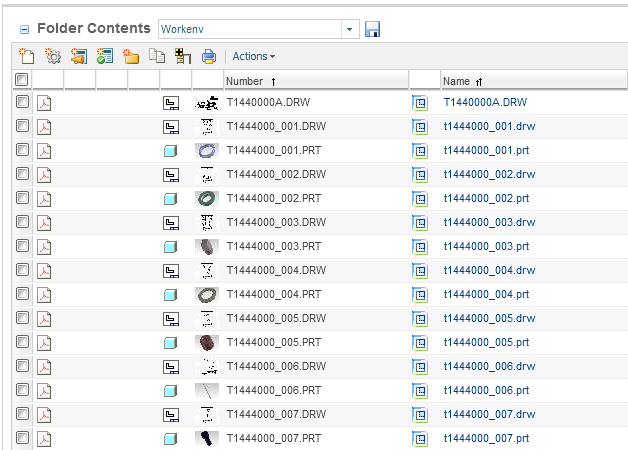Select number text T1444000_003.PRT
Viewport: 628px width, 450px height.
point(274,246)
